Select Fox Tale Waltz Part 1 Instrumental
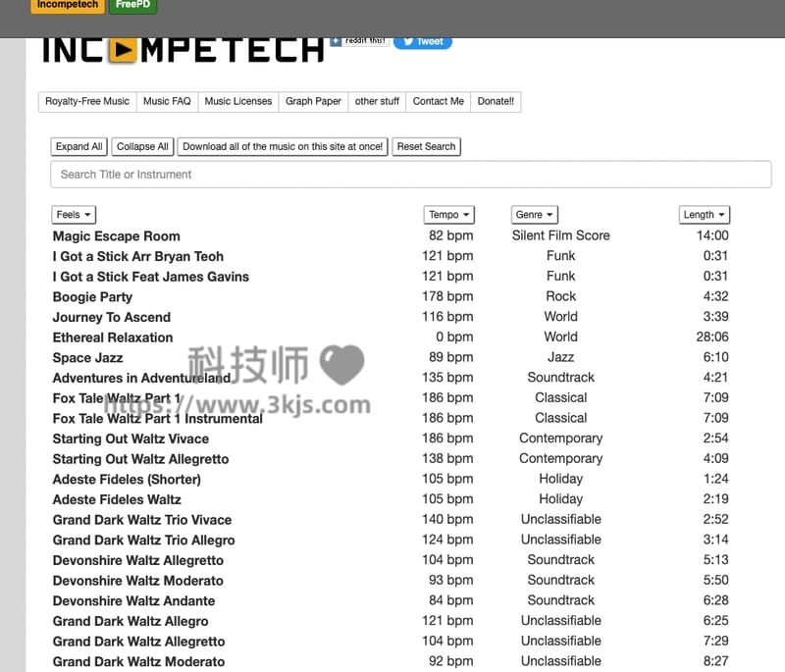This screenshot has height=672, width=785. (x=158, y=419)
